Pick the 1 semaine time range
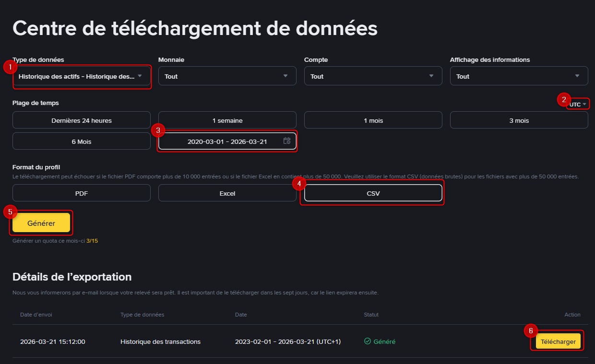 point(227,120)
